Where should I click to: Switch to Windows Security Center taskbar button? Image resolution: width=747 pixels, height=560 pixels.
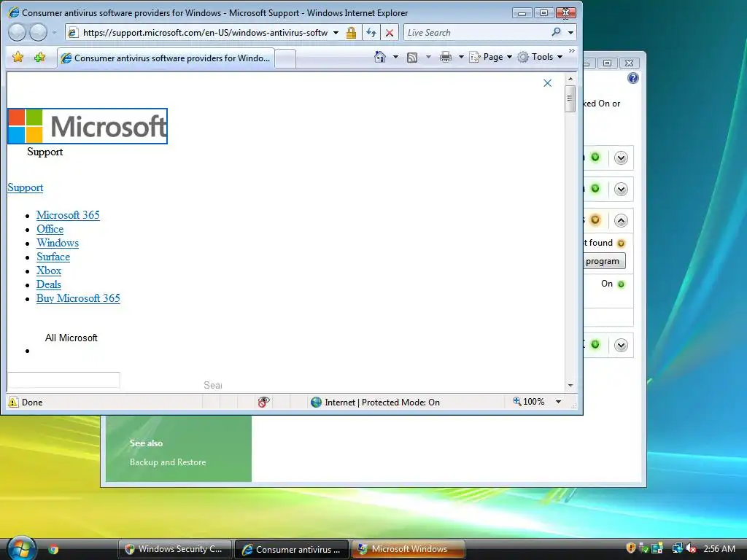point(174,549)
